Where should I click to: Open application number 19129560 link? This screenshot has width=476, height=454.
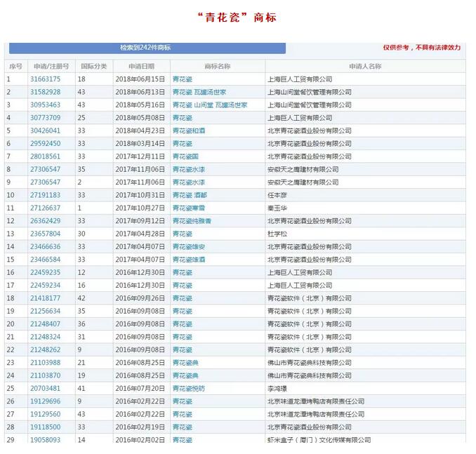coord(45,415)
